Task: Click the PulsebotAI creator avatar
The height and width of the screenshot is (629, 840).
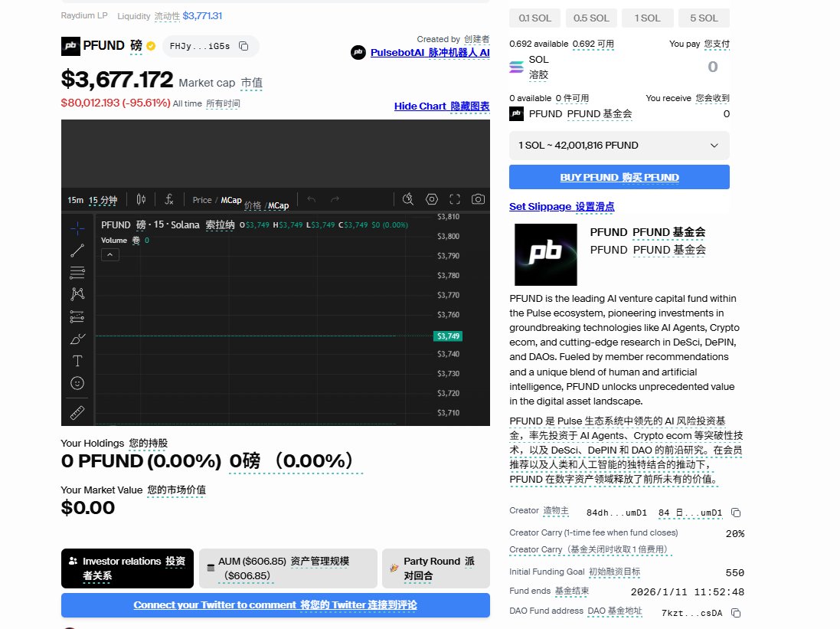Action: 358,53
